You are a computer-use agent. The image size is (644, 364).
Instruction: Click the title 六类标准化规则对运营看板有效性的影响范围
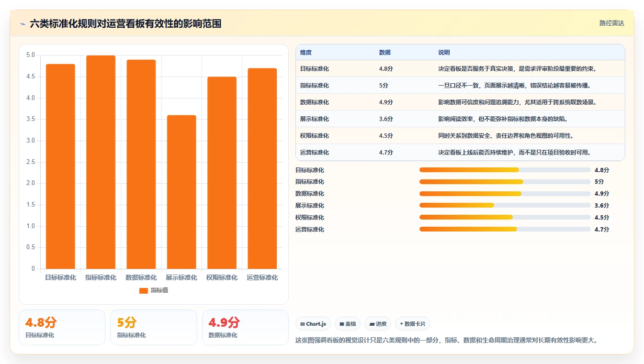tap(125, 23)
